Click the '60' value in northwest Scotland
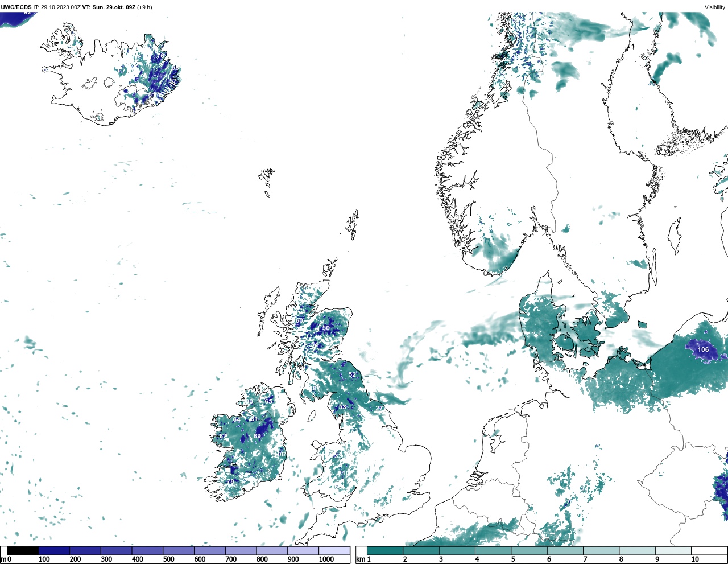 click(x=299, y=321)
